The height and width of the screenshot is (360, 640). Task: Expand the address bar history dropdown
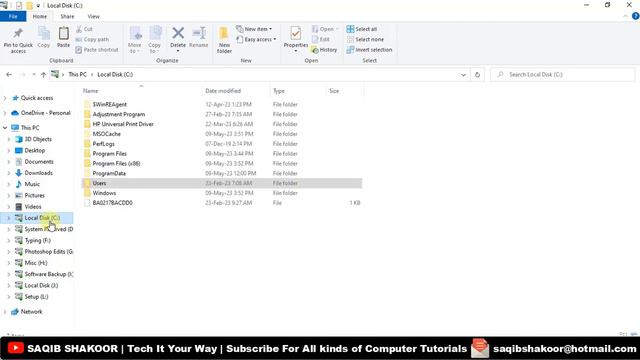463,75
